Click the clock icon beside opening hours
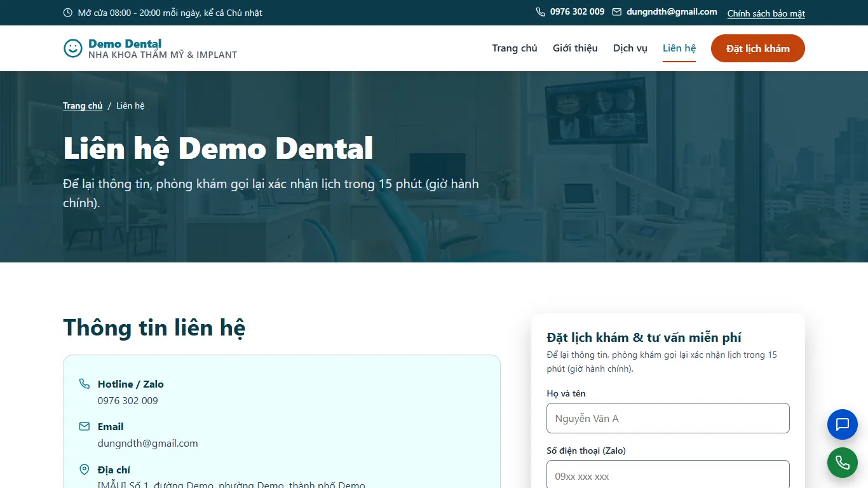 point(68,13)
